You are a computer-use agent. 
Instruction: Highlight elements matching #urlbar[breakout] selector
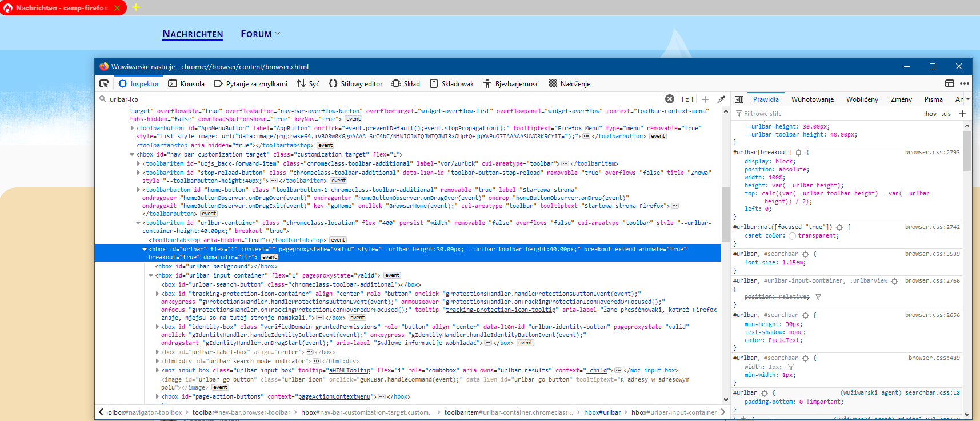[x=798, y=153]
